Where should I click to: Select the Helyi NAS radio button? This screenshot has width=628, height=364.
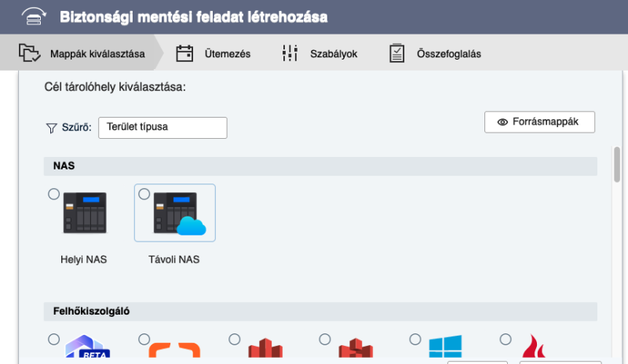point(53,195)
